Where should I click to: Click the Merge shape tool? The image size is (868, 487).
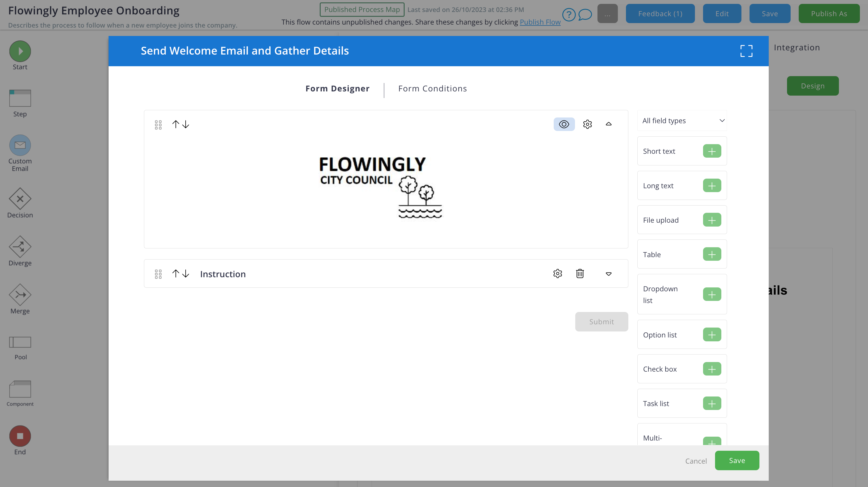click(19, 298)
